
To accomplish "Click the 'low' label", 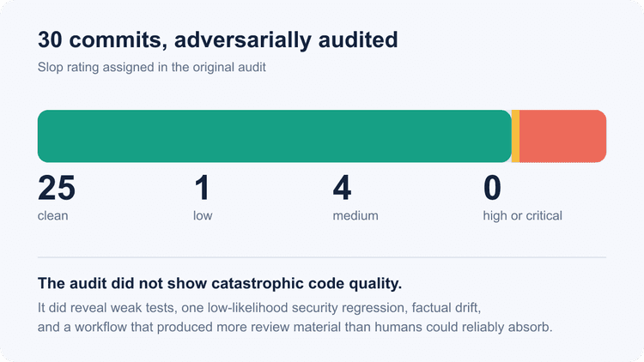I will pyautogui.click(x=203, y=215).
